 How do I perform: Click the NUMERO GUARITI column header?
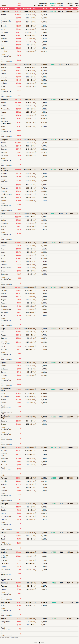coord(53,5)
